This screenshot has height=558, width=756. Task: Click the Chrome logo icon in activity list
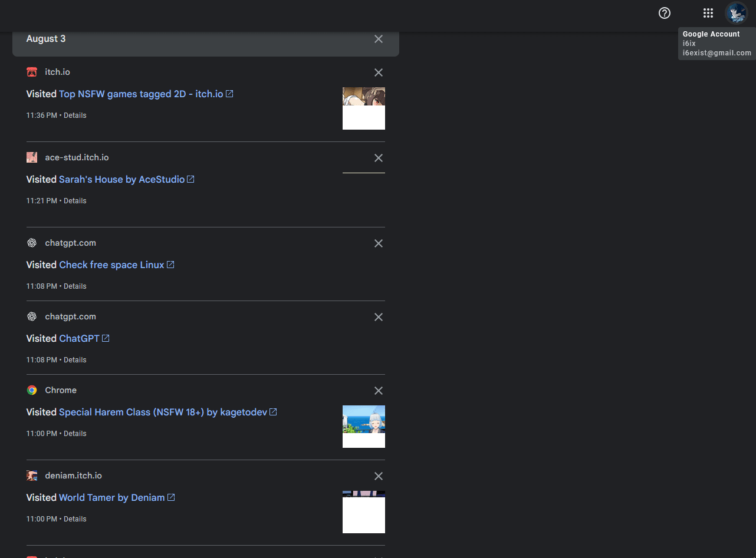click(32, 390)
